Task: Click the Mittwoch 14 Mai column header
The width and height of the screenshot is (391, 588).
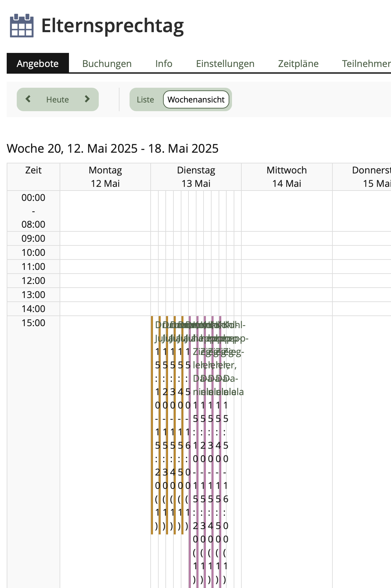Action: coord(287,177)
